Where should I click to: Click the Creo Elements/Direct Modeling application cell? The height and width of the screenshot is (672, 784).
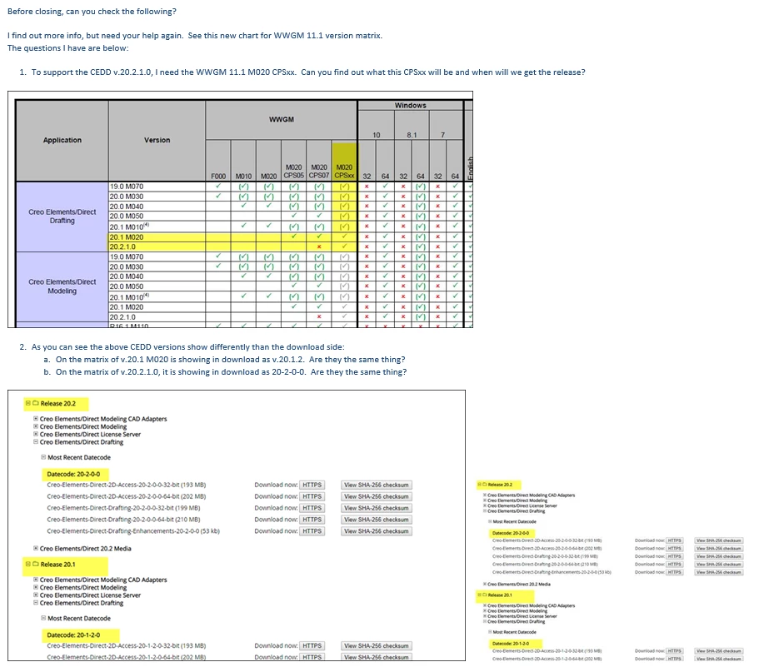[62, 286]
